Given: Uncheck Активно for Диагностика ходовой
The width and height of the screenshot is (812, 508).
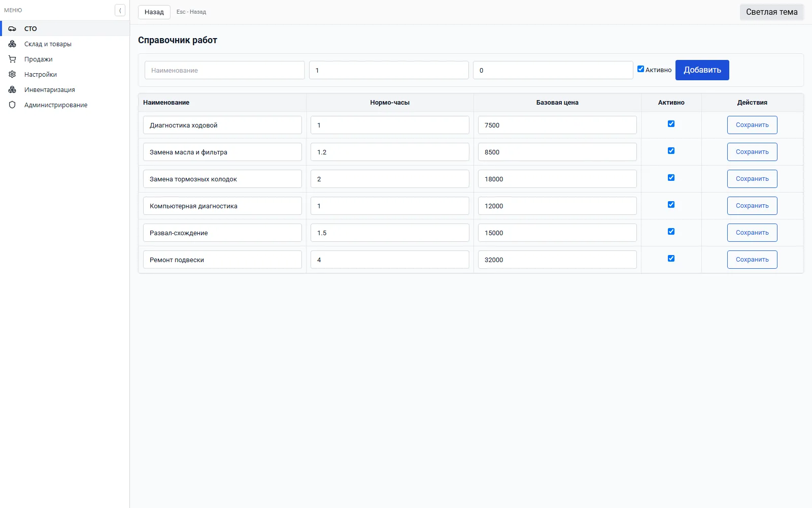Looking at the screenshot, I should point(671,124).
